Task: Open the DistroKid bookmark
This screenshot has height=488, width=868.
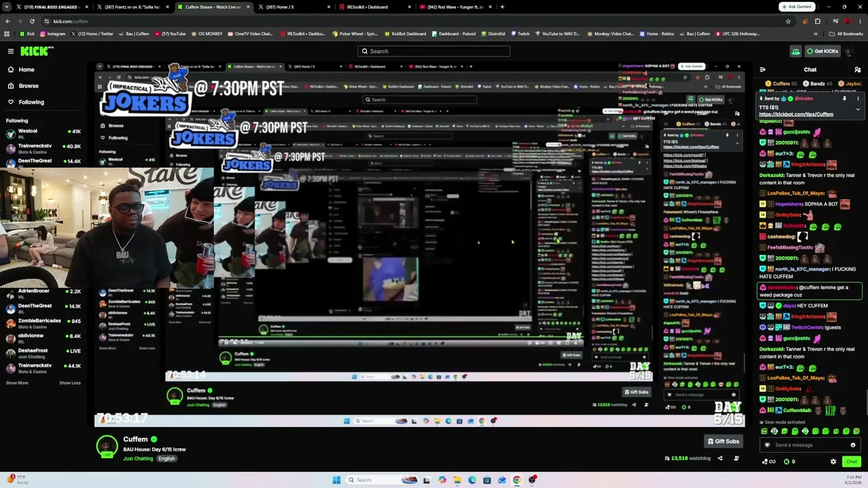Action: (x=493, y=33)
